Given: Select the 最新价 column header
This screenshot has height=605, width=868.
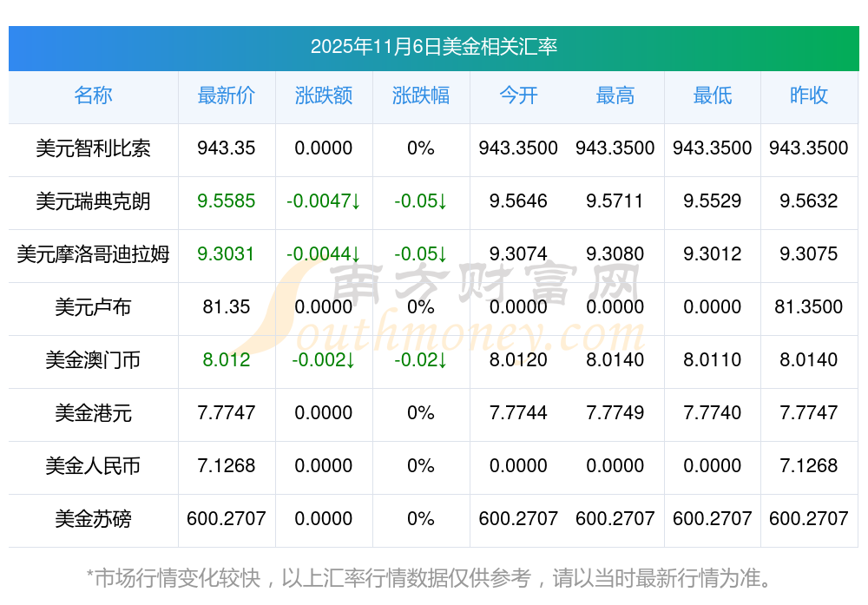Looking at the screenshot, I should [227, 95].
